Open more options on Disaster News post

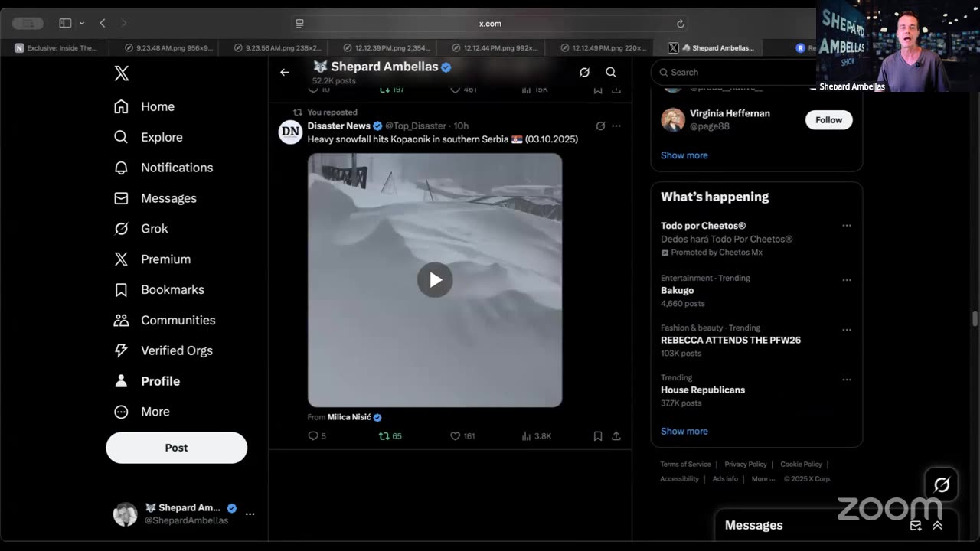pos(616,126)
